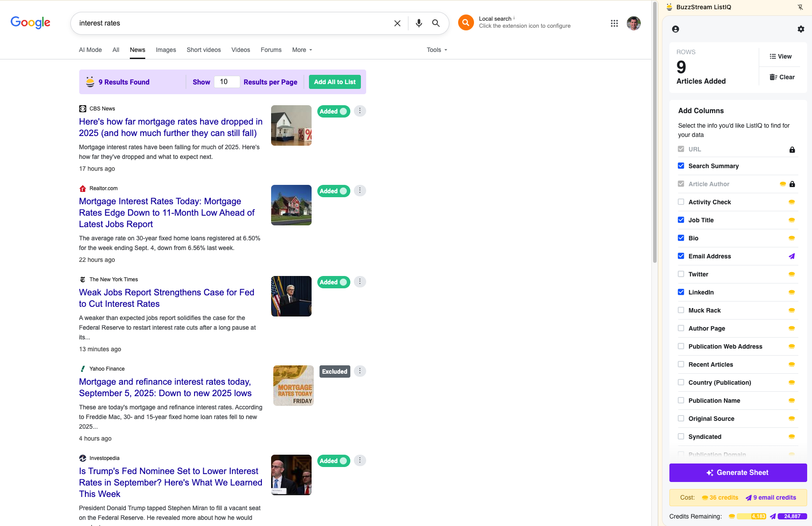Click the ListIQ settings gear icon

801,29
